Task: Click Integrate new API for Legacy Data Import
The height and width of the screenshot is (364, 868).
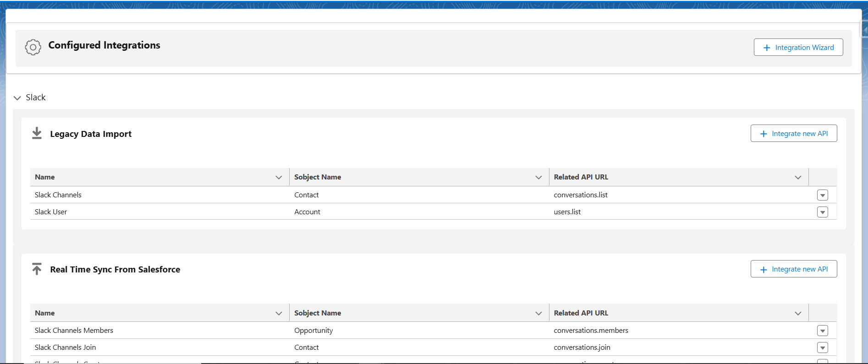Action: [794, 133]
